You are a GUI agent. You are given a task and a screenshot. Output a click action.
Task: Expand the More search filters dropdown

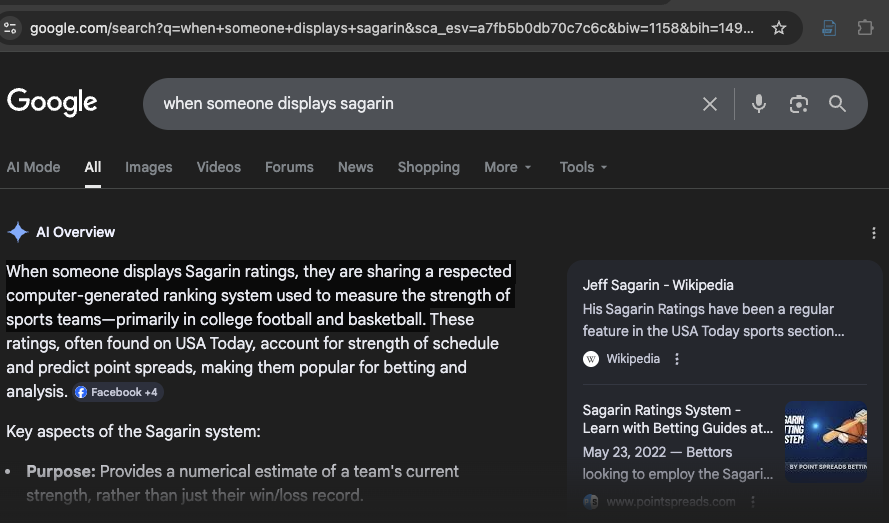(x=508, y=167)
